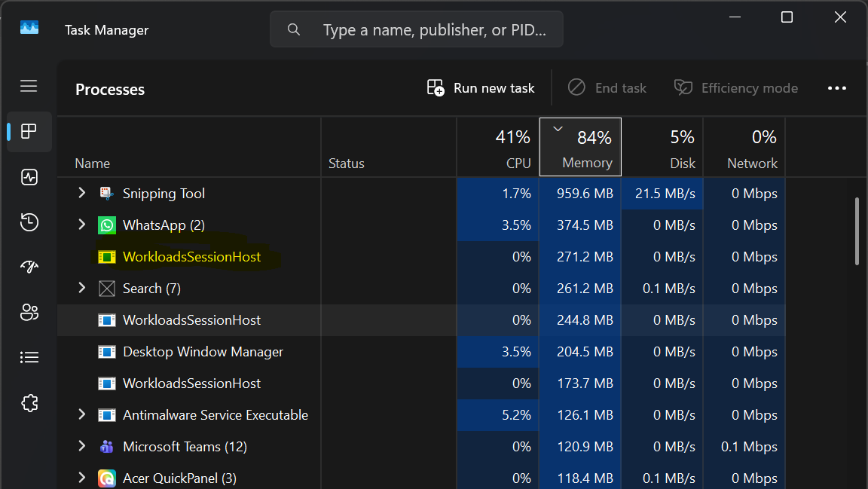Click the Efficiency mode button
The image size is (868, 489).
(735, 88)
